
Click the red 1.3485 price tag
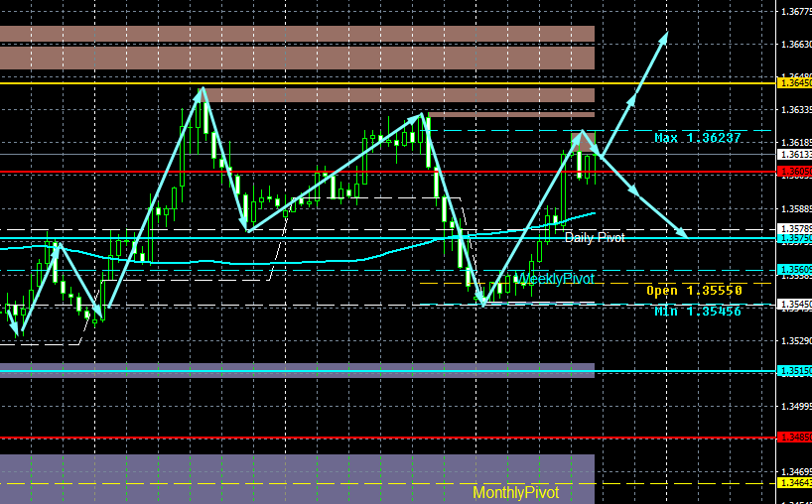click(795, 438)
